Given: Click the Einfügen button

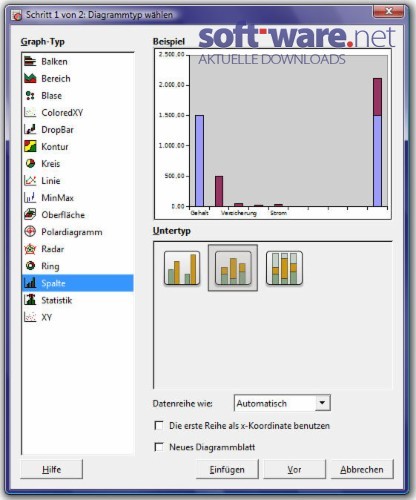Looking at the screenshot, I should tap(227, 469).
